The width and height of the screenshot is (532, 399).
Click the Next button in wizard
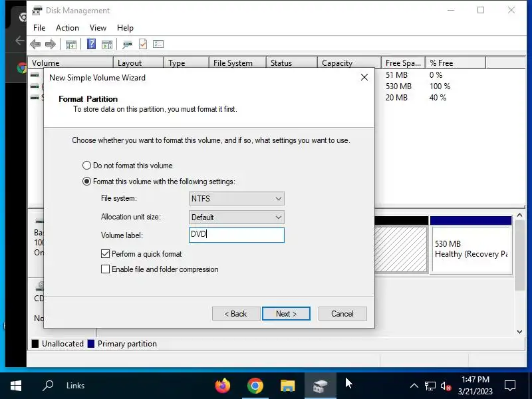(286, 313)
